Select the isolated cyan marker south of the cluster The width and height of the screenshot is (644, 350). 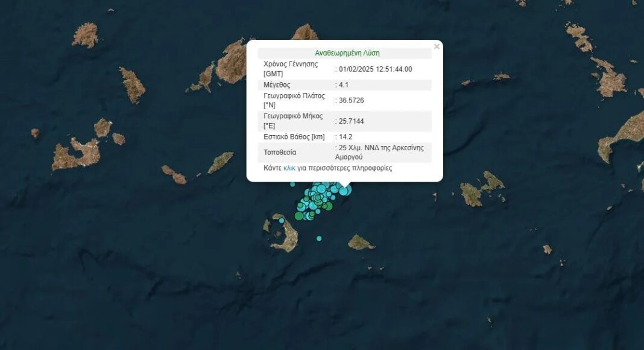click(x=319, y=238)
